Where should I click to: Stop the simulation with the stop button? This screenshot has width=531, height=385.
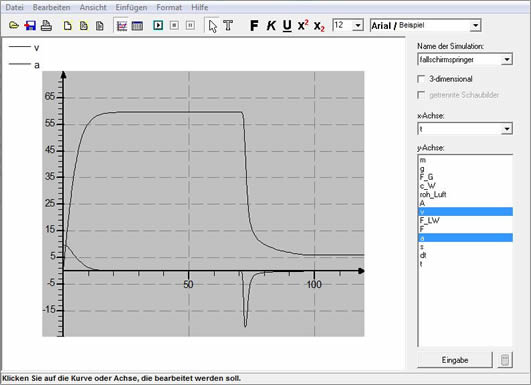point(174,25)
